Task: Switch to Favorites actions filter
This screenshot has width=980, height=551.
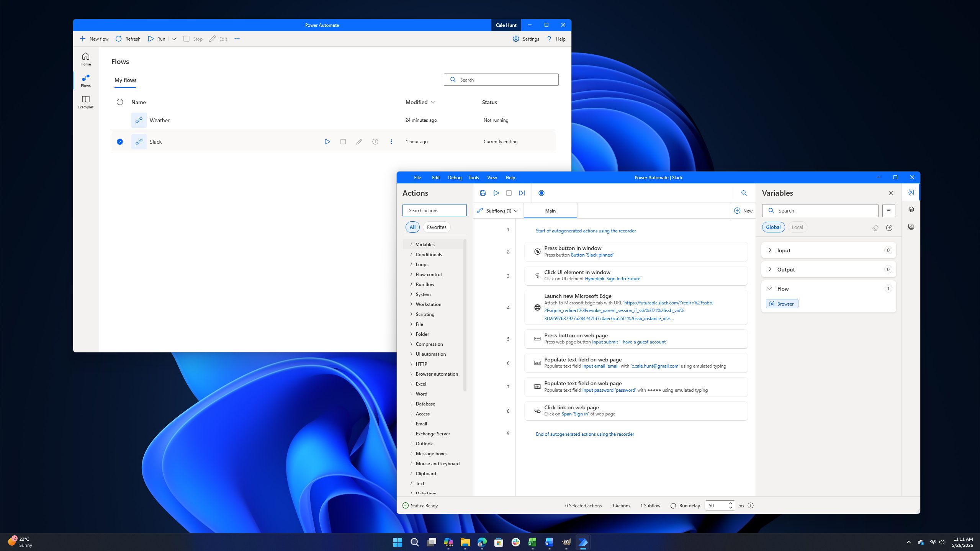Action: tap(437, 227)
